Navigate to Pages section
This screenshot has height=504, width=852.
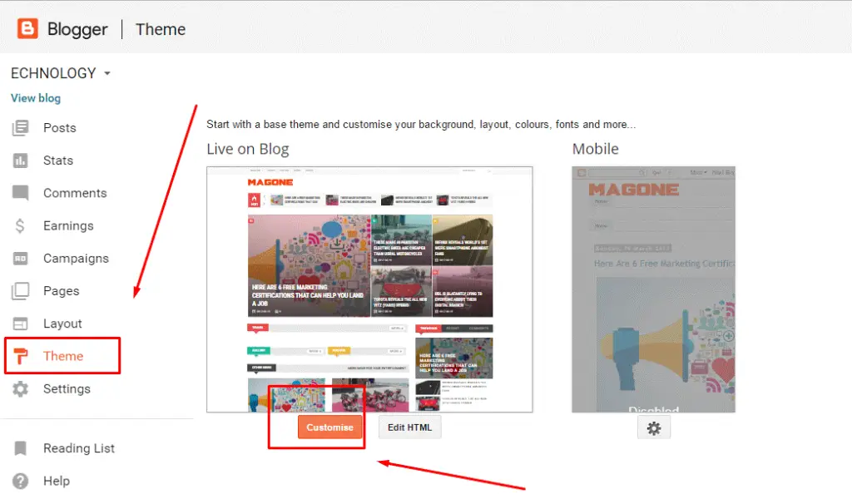coord(62,291)
